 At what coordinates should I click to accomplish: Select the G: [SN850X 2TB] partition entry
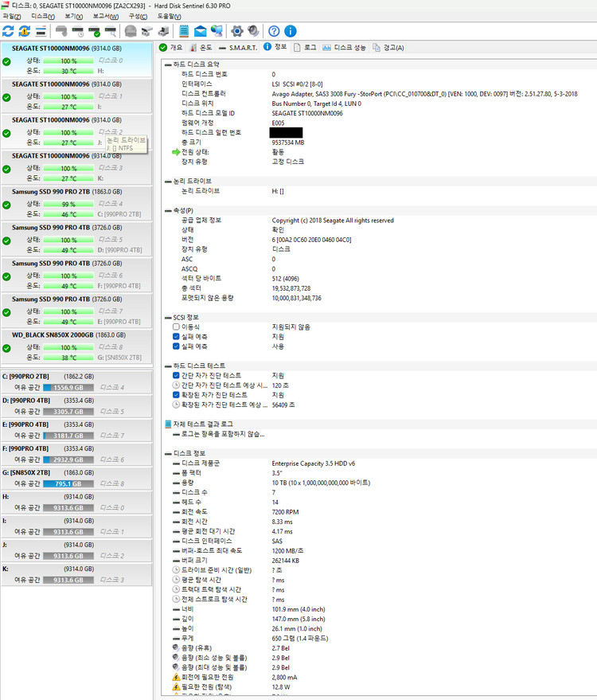click(76, 478)
